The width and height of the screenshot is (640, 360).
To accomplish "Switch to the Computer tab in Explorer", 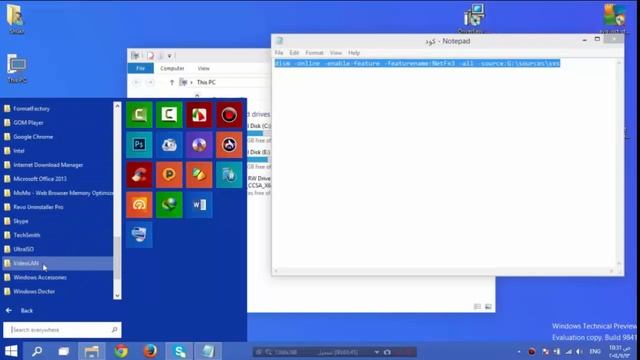I will point(172,68).
